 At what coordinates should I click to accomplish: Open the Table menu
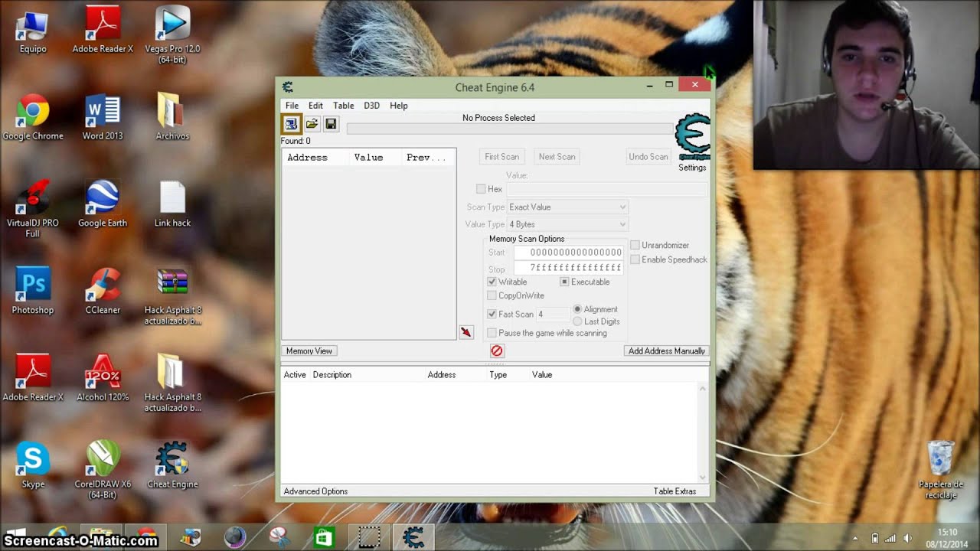point(343,106)
